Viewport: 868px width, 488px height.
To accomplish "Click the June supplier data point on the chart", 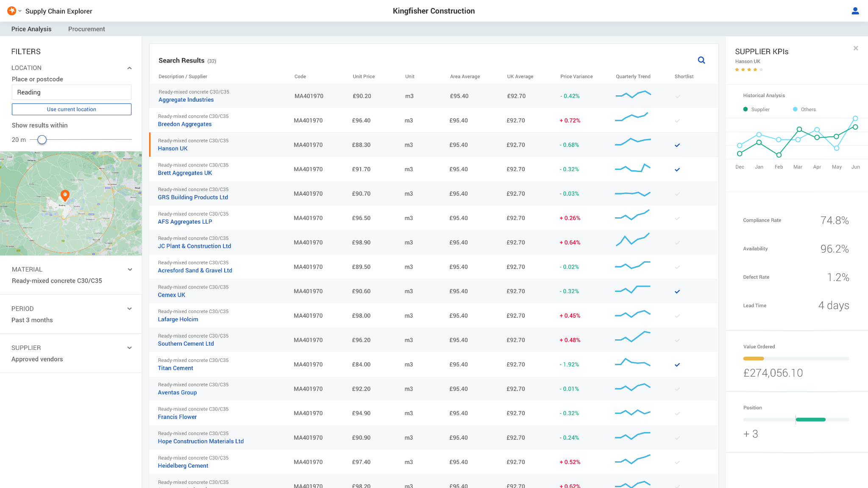I will pos(855,127).
